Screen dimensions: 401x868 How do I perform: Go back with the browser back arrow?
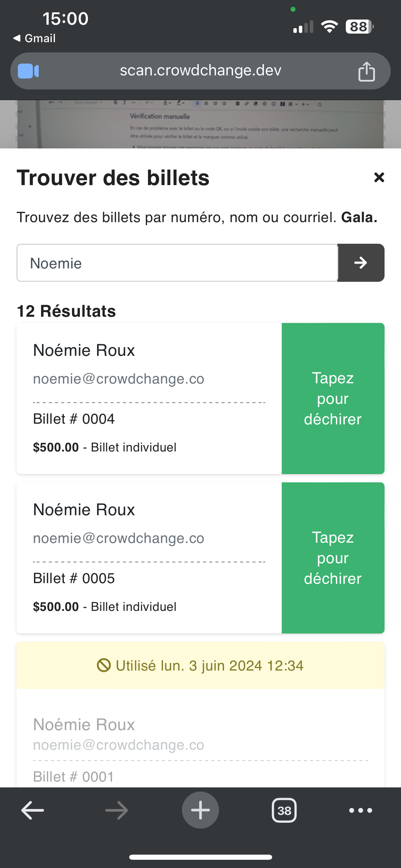pyautogui.click(x=33, y=810)
